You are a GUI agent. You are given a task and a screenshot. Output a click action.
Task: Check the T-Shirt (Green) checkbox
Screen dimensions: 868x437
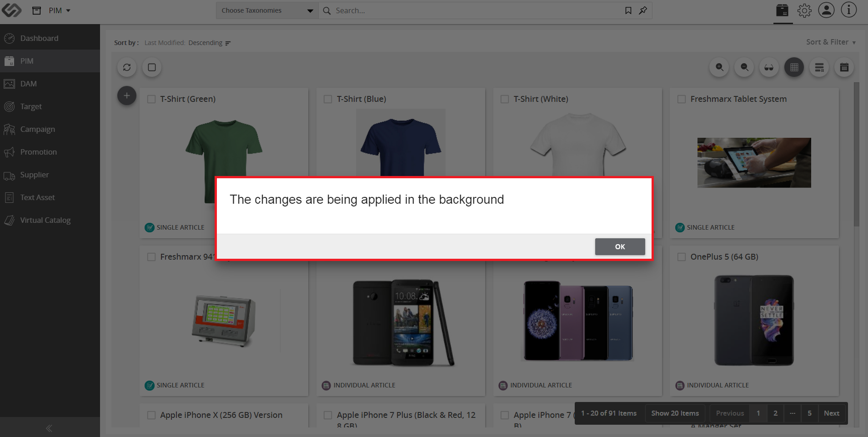point(151,99)
